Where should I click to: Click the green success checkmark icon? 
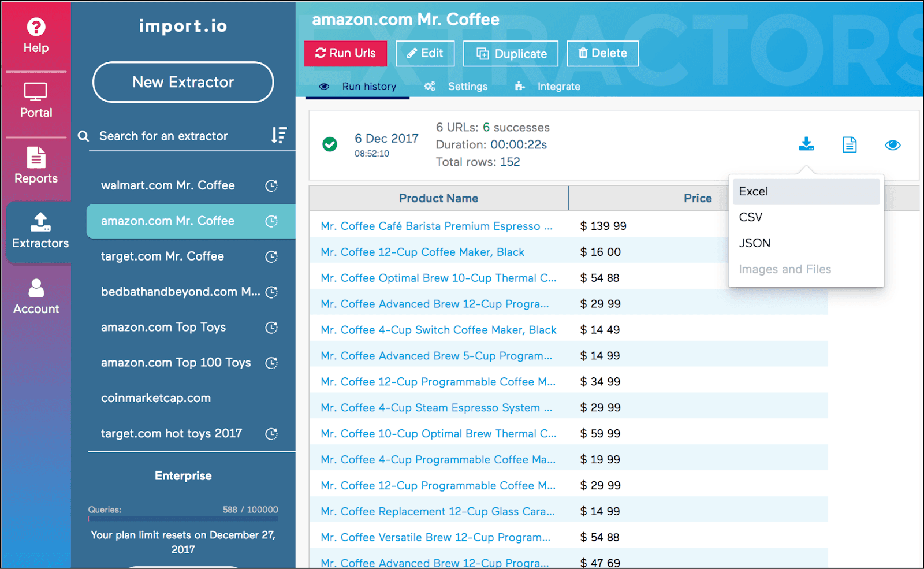(x=330, y=144)
